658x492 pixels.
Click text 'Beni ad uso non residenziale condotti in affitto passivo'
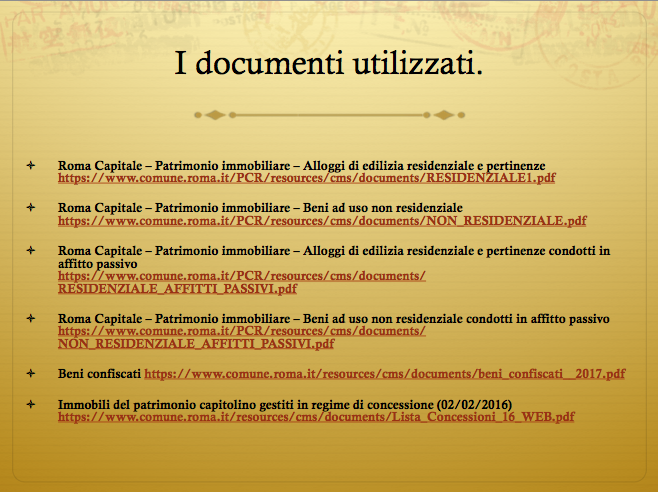click(x=456, y=319)
